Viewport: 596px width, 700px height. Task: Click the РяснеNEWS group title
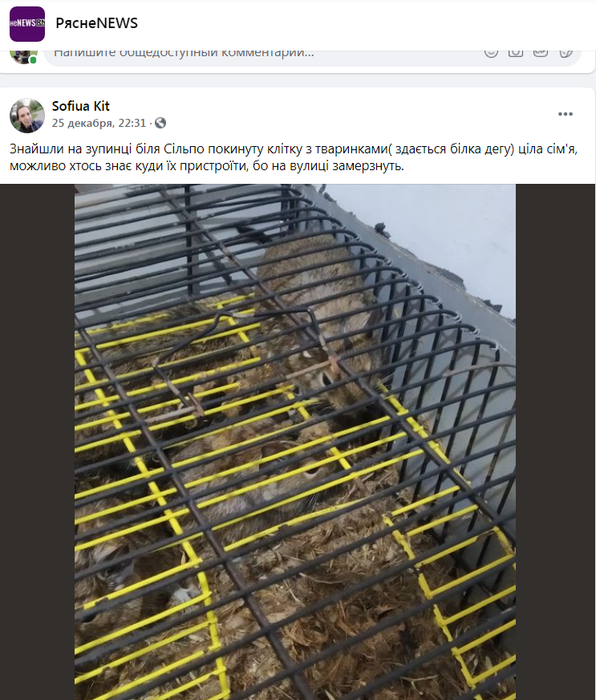coord(97,23)
